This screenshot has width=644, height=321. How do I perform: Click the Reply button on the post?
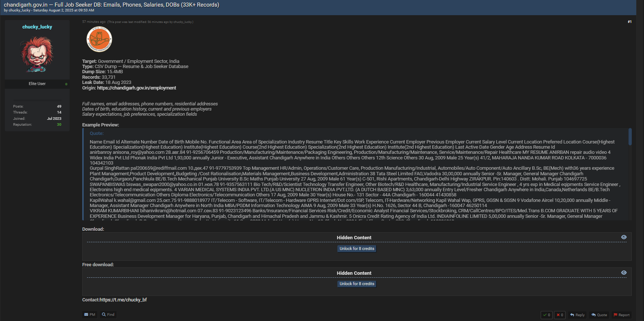[577, 315]
